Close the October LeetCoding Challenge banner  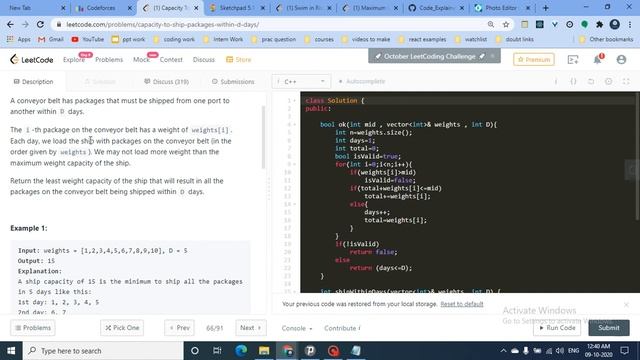pyautogui.click(x=493, y=56)
